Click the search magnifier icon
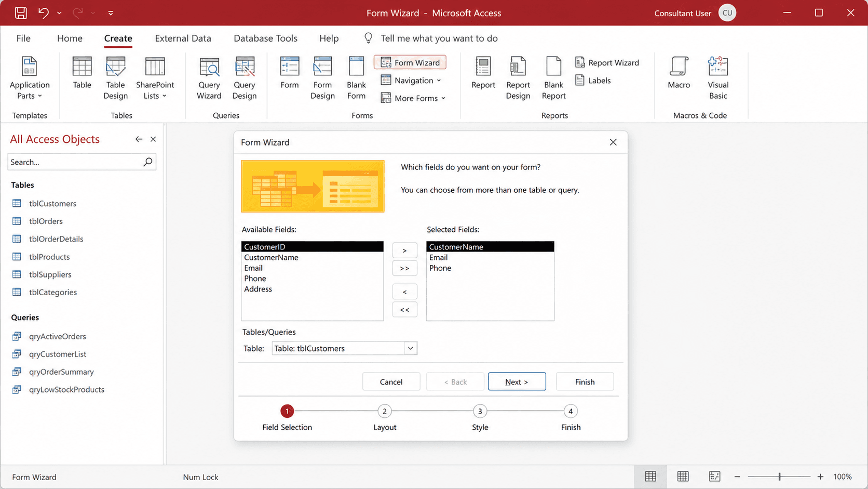Screen dimensions: 868x489 coord(148,162)
